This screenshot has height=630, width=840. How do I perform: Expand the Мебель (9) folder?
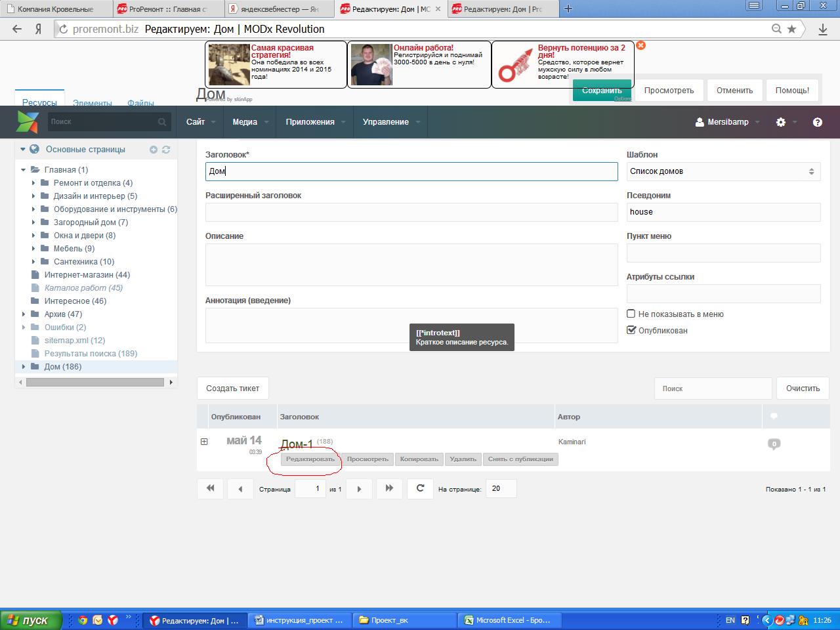[x=33, y=248]
